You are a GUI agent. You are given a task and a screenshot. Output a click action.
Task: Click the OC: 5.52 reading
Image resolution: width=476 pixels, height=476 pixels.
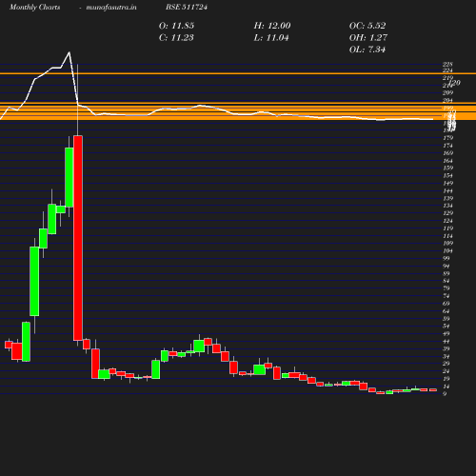pyautogui.click(x=367, y=26)
